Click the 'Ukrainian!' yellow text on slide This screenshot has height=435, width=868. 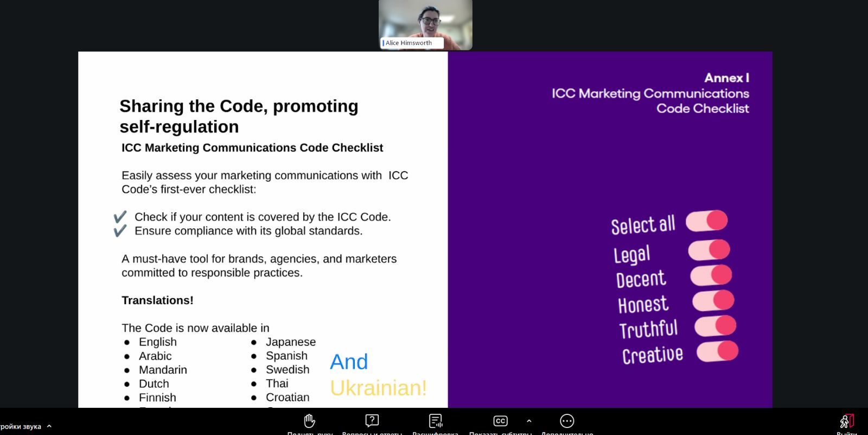pyautogui.click(x=378, y=388)
